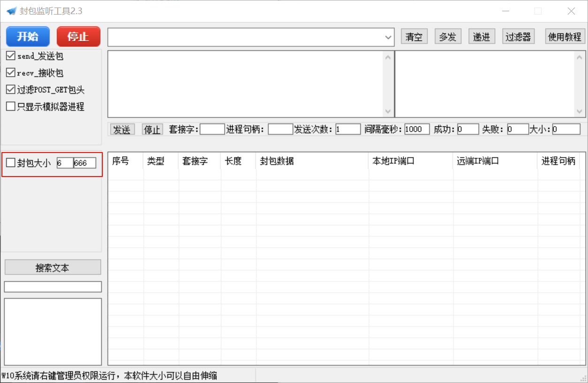This screenshot has width=588, height=383.
Task: Click the left packet data text area
Action: [x=246, y=84]
